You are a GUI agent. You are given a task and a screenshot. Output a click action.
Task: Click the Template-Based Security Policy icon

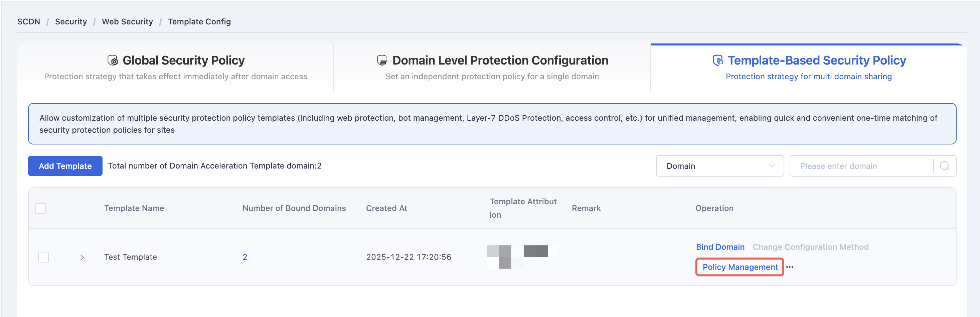tap(717, 60)
